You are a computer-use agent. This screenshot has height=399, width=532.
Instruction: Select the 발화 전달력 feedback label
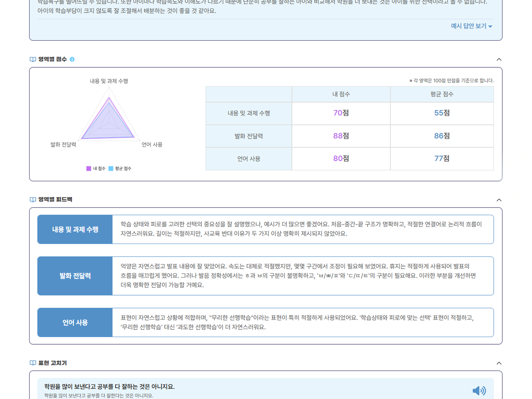[x=75, y=276]
